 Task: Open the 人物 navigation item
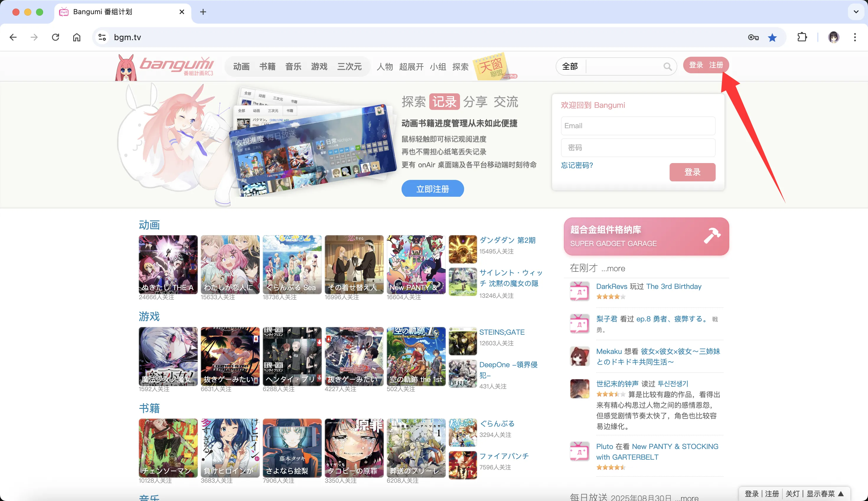pos(385,67)
